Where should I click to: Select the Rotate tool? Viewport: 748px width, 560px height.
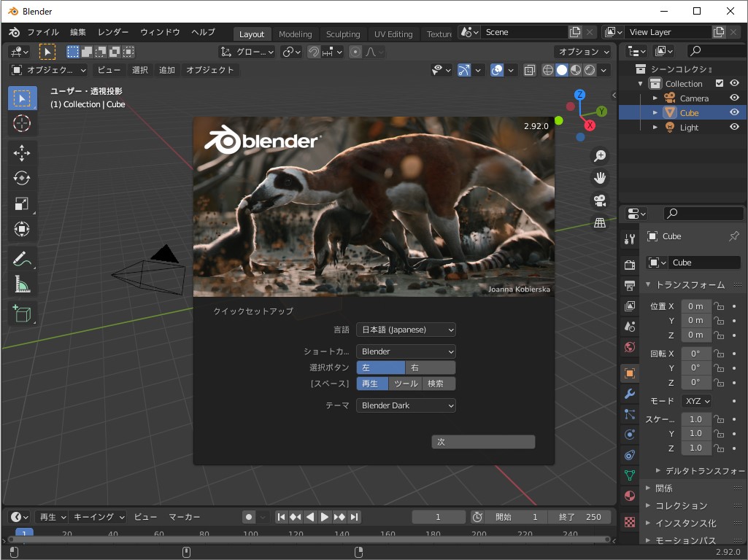[x=22, y=178]
